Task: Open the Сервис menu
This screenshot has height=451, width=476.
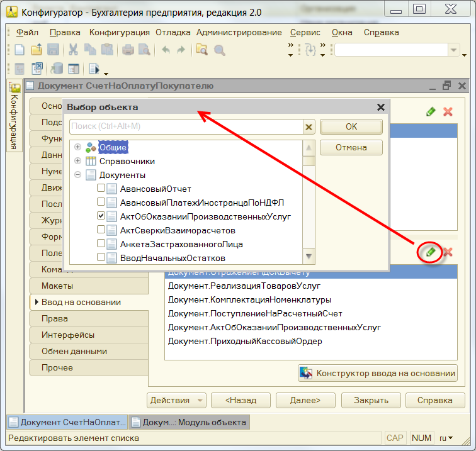Action: coord(305,33)
